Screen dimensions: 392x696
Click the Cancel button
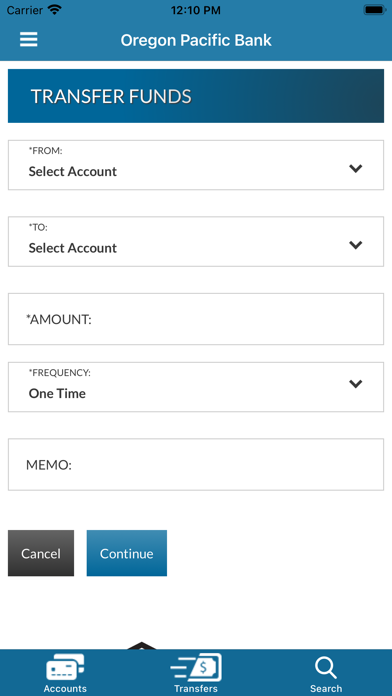41,553
